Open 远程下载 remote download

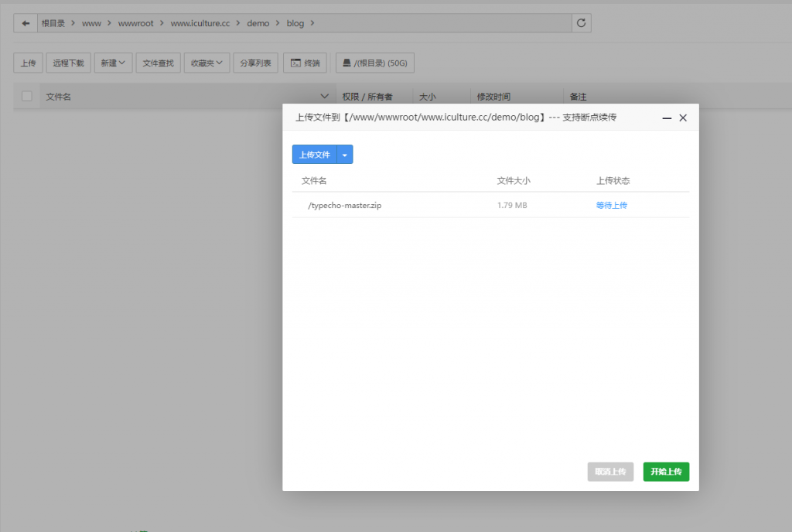coord(69,63)
